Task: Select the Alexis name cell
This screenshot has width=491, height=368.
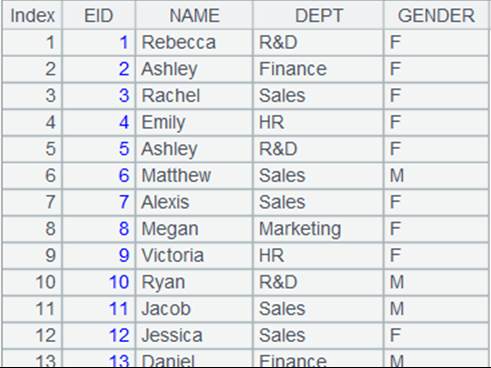Action: pos(194,202)
